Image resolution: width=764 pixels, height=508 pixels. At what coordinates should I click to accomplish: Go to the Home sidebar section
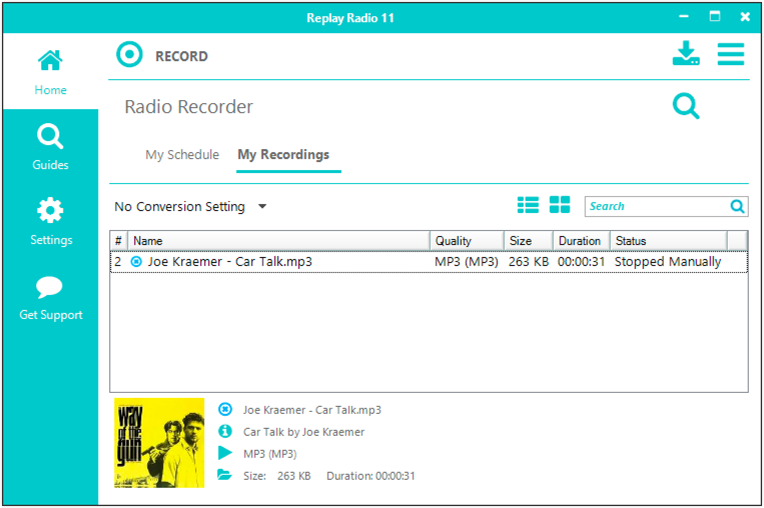coord(50,72)
